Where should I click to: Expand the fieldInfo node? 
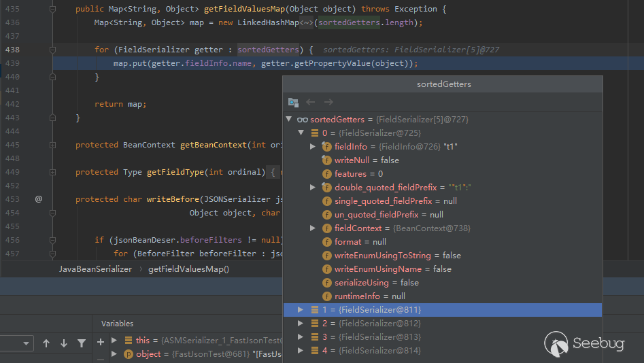pyautogui.click(x=313, y=146)
